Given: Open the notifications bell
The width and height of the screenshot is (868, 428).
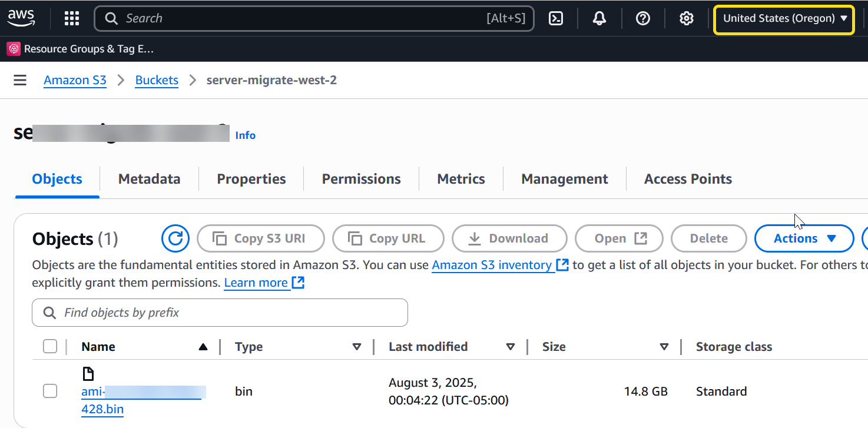Looking at the screenshot, I should click(x=599, y=18).
